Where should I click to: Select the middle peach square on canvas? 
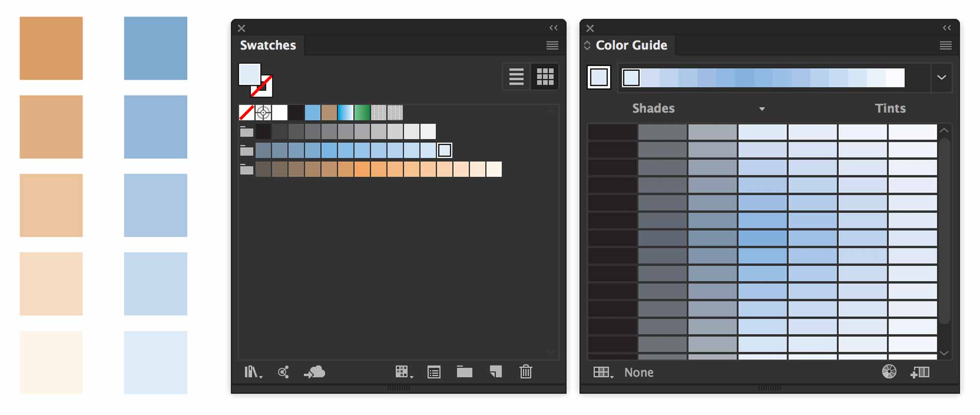click(x=51, y=205)
